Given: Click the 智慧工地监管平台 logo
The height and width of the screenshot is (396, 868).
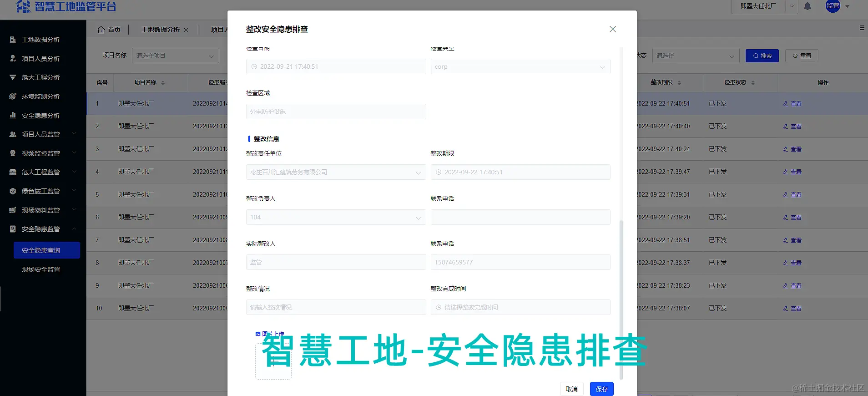Looking at the screenshot, I should 66,7.
